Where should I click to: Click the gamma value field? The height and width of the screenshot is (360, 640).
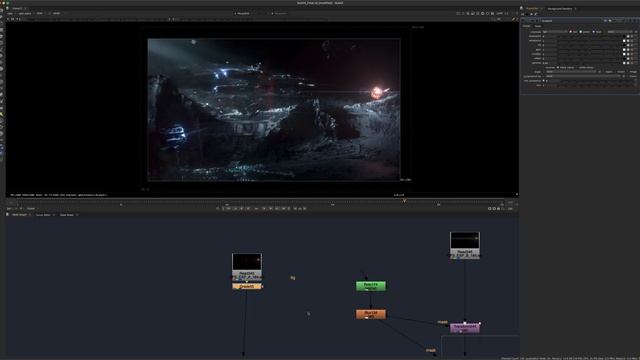tap(550, 63)
